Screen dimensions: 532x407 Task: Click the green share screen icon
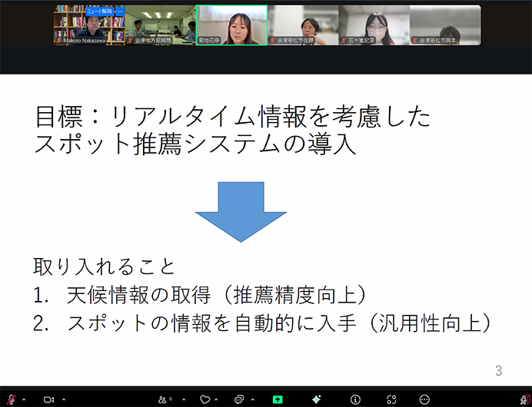278,399
